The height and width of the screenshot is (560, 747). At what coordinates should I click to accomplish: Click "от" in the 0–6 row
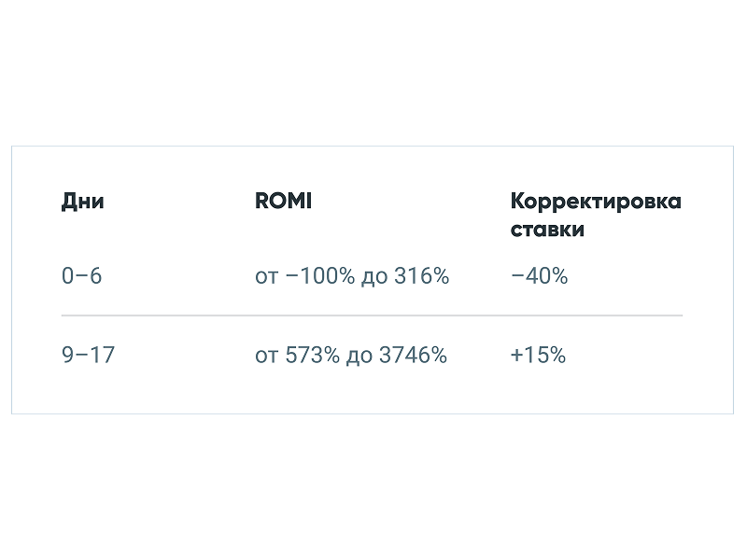pos(266,276)
